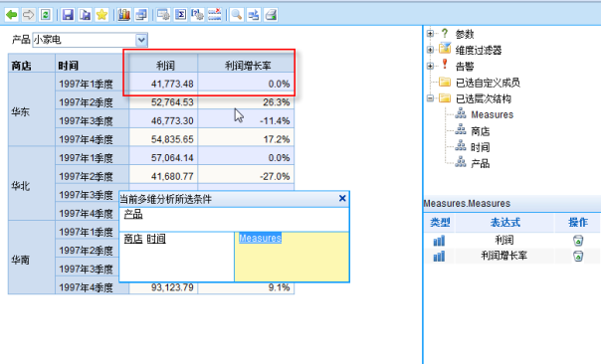Image resolution: width=601 pixels, height=364 pixels.
Task: Close the 当前多维分析所选条件 dialog
Action: pyautogui.click(x=342, y=198)
